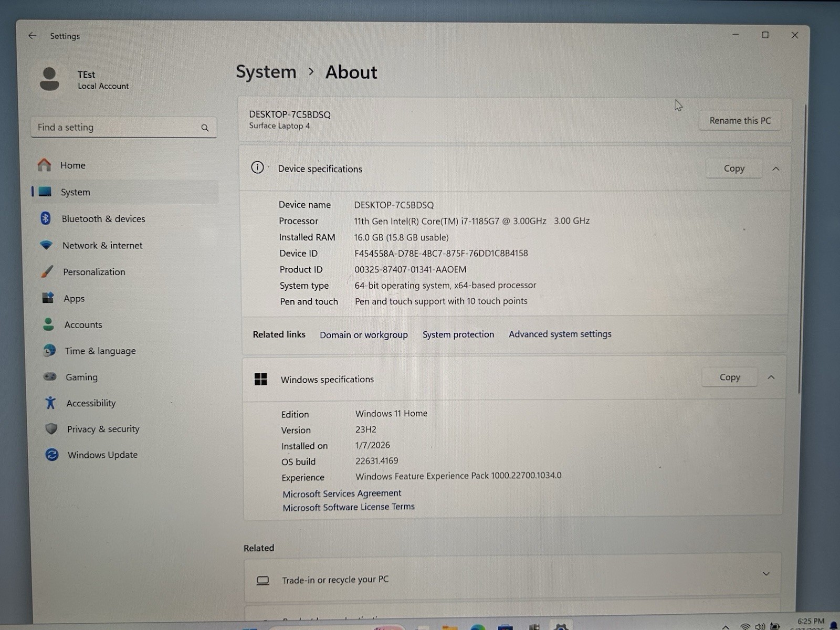The image size is (840, 630).
Task: Go back with the Settings back arrow
Action: pos(33,36)
